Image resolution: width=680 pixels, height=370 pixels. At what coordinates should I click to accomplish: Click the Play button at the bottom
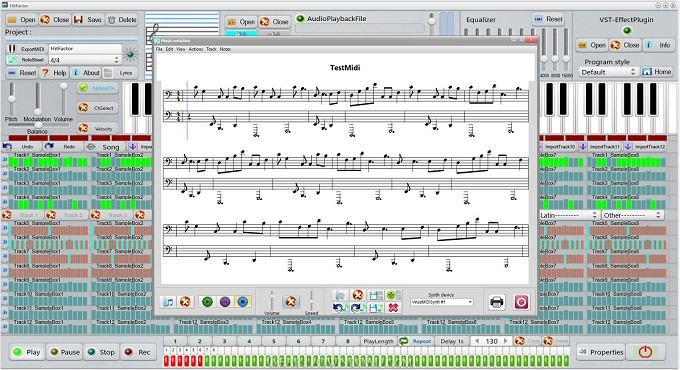pos(26,352)
